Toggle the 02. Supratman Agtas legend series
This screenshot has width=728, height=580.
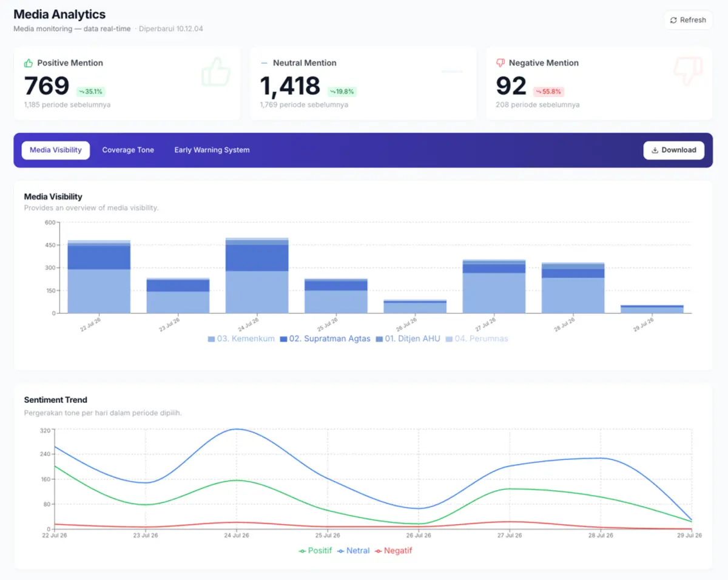click(x=325, y=339)
